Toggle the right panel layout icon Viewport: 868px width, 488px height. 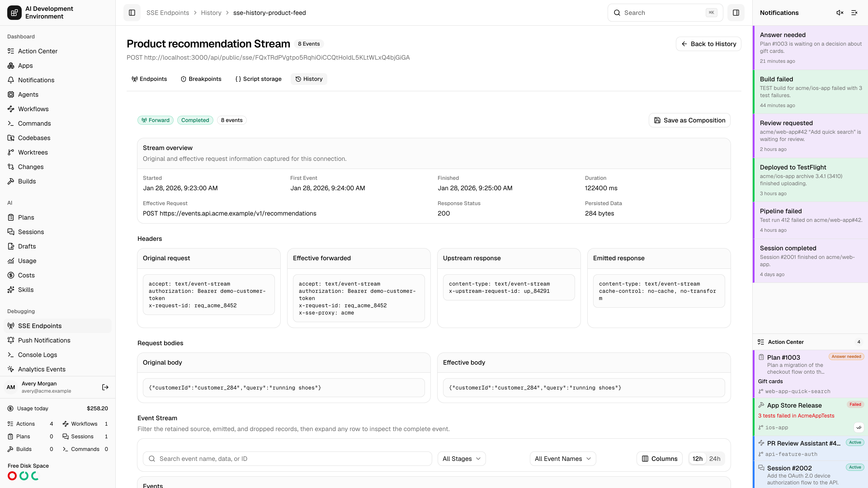pyautogui.click(x=736, y=13)
